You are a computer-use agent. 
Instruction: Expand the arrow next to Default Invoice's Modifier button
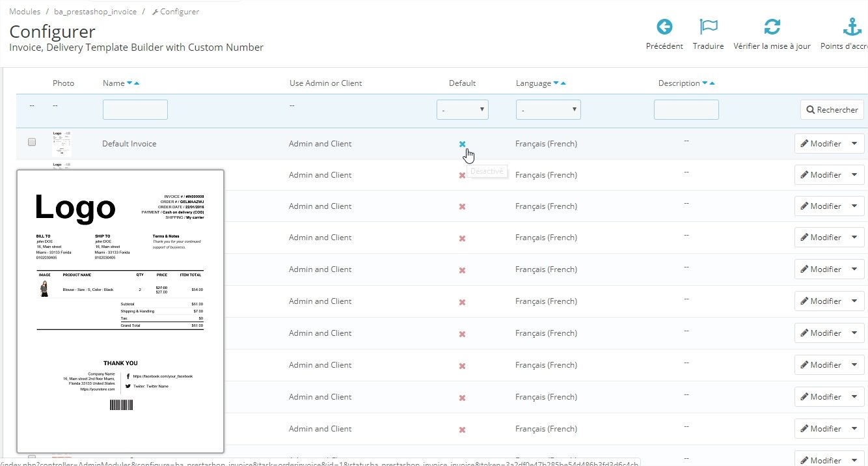[854, 144]
